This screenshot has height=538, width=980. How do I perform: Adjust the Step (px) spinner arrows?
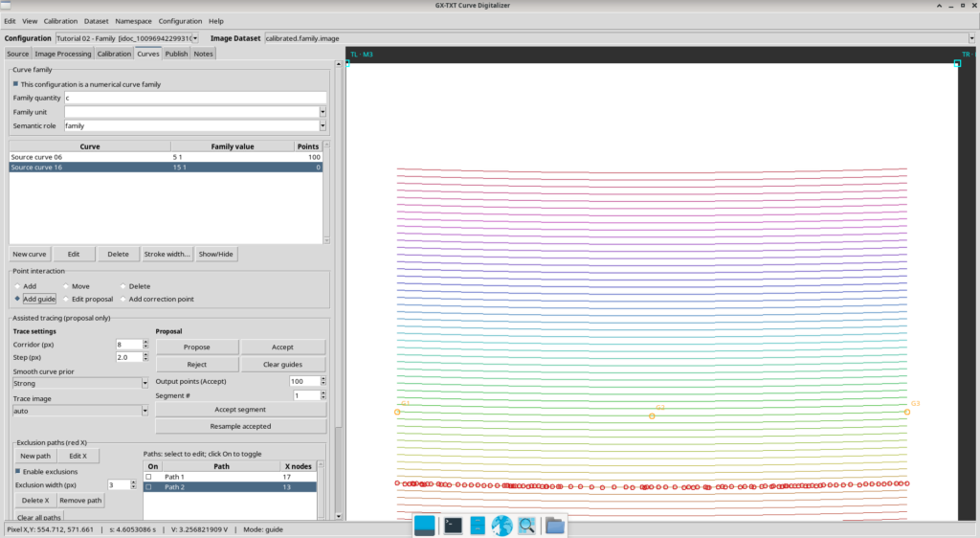pos(145,357)
